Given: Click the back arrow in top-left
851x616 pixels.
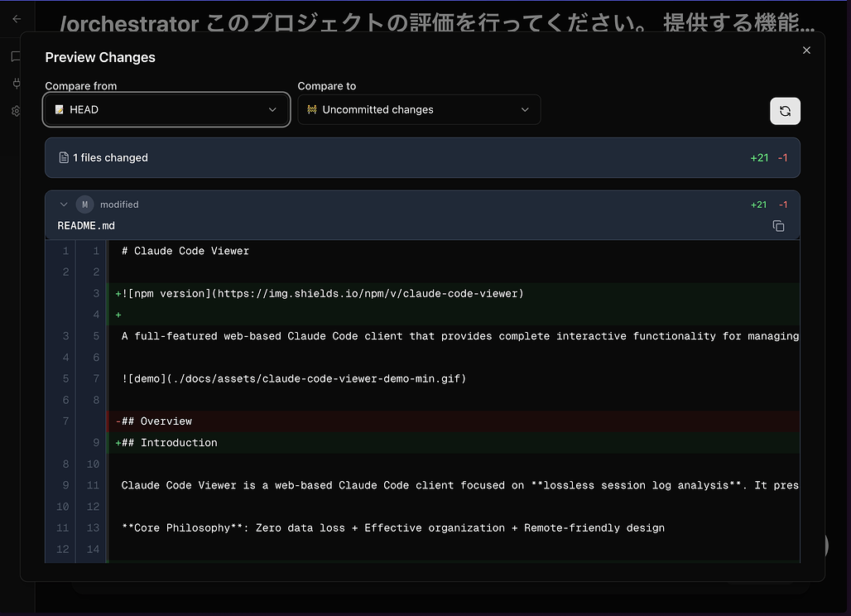Looking at the screenshot, I should tap(17, 18).
